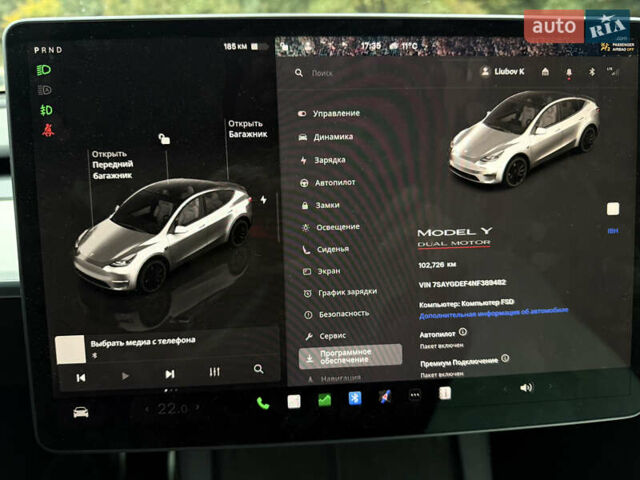The width and height of the screenshot is (640, 480).
Task: Tap the LTE signal strength icon
Action: point(613,72)
